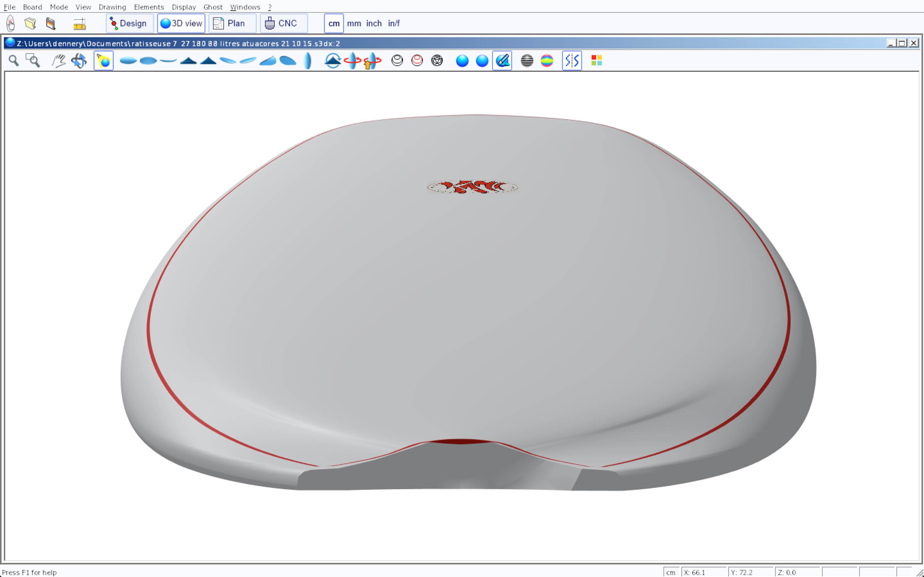Toggle the symmetry dashed-line button
The height and width of the screenshot is (577, 924).
[572, 61]
